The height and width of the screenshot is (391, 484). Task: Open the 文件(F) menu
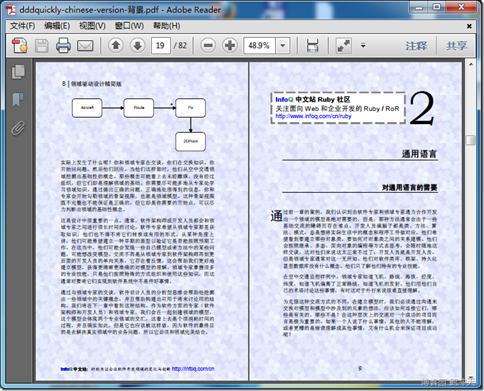click(x=22, y=26)
